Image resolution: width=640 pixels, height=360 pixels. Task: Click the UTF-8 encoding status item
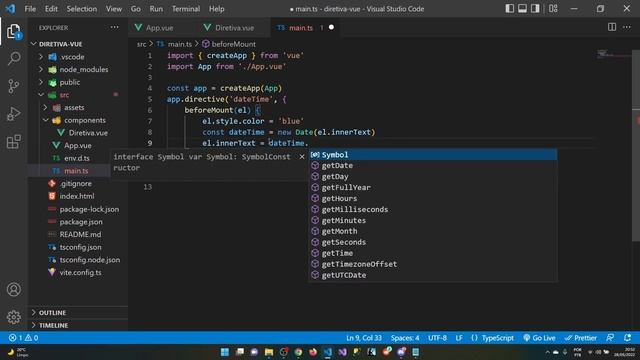(x=437, y=338)
